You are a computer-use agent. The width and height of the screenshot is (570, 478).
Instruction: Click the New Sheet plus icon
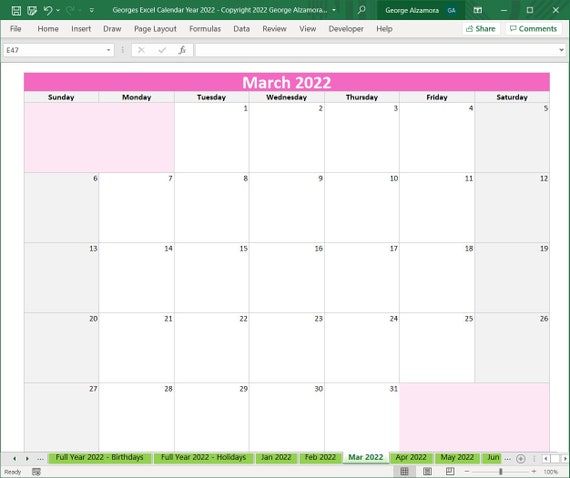coord(521,458)
